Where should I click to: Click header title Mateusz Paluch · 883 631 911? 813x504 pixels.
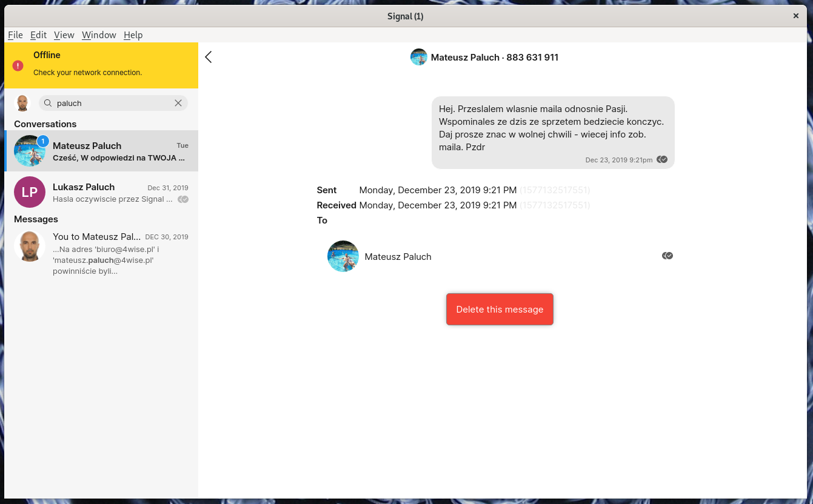tap(495, 58)
